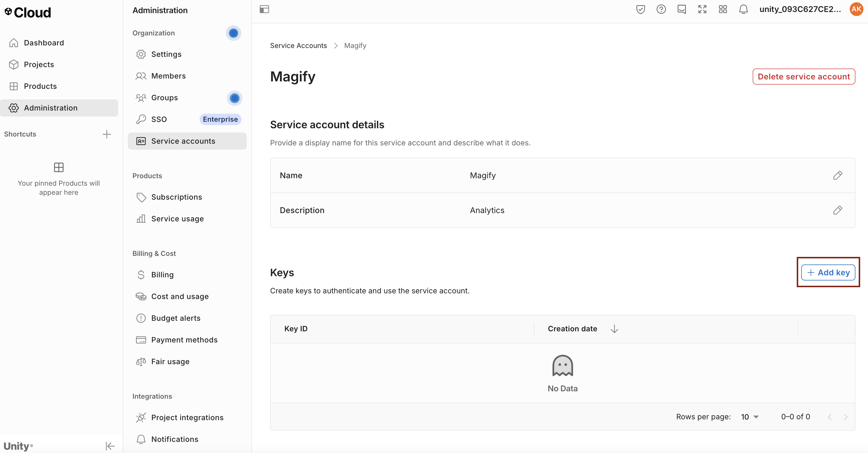Click the blue indicator beside Groups
Image resolution: width=868 pixels, height=453 pixels.
pos(234,98)
